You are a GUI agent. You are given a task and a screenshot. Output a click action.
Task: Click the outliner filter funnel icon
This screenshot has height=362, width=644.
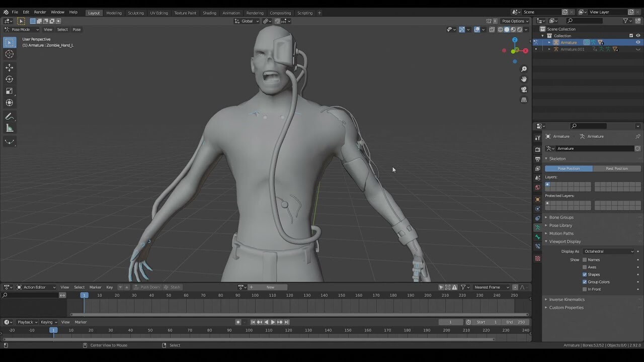[x=625, y=21]
